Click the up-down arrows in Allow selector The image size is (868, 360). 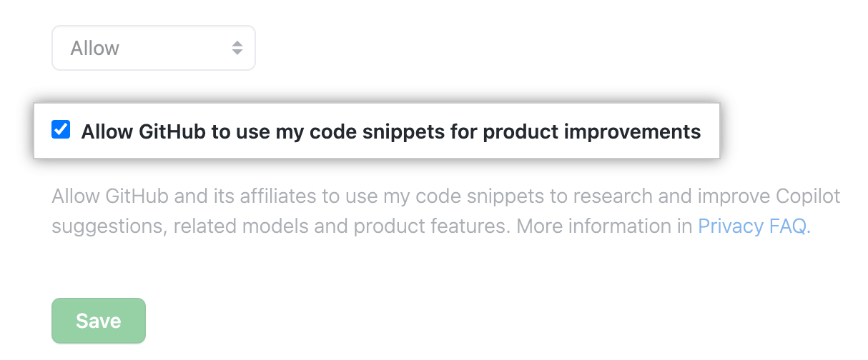pos(237,49)
